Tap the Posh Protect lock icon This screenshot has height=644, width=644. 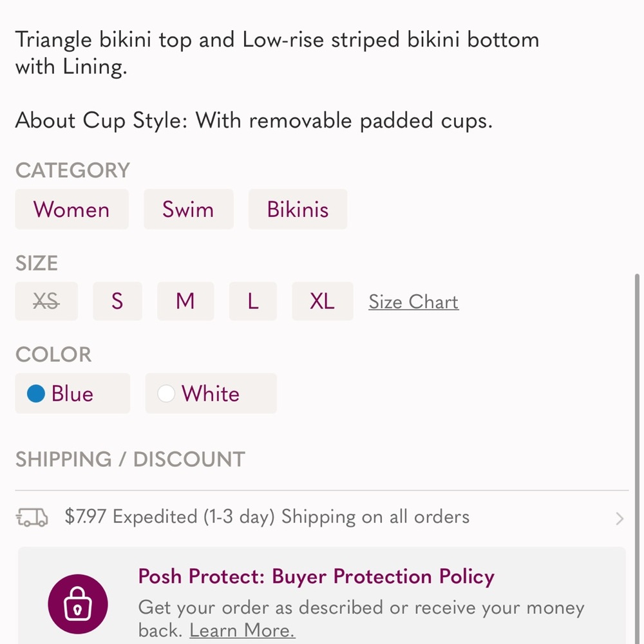(x=77, y=604)
